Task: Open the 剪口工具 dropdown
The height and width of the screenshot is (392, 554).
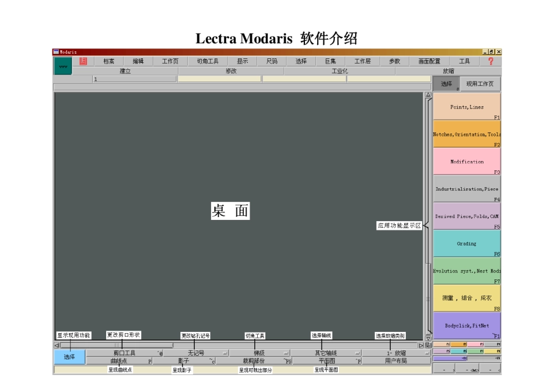Action: tap(125, 353)
